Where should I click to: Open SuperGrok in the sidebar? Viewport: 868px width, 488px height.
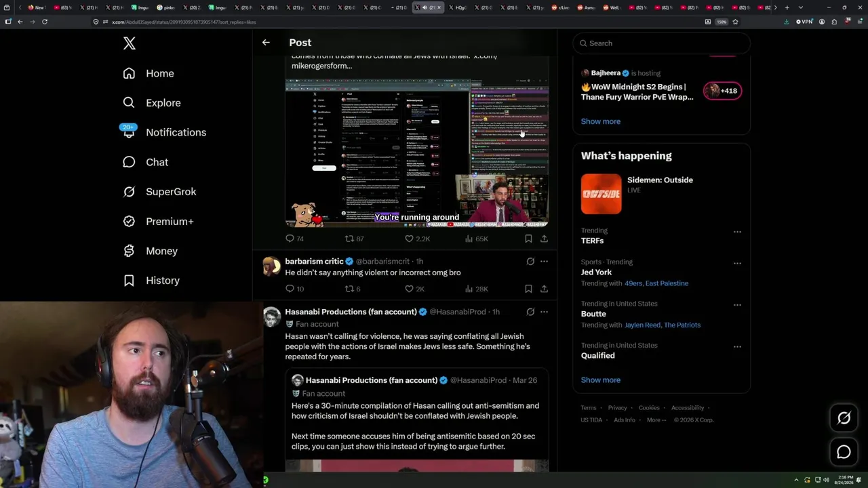(x=159, y=192)
